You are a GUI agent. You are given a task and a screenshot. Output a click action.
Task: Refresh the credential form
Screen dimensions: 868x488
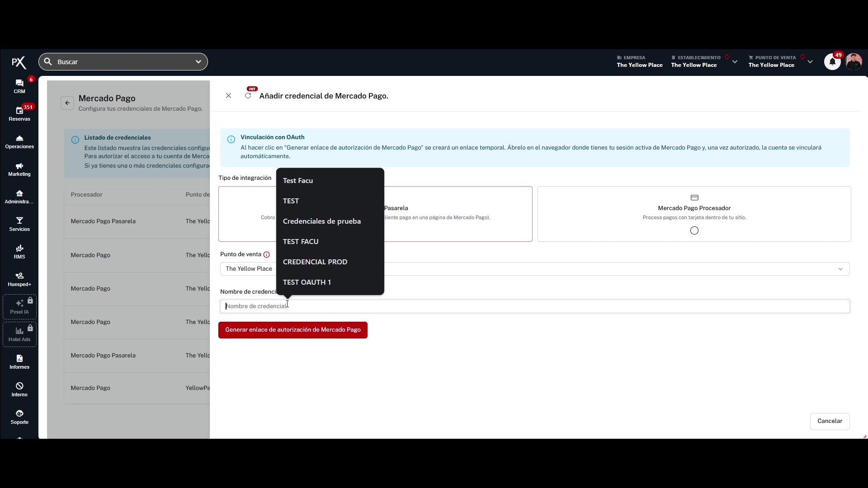click(248, 96)
